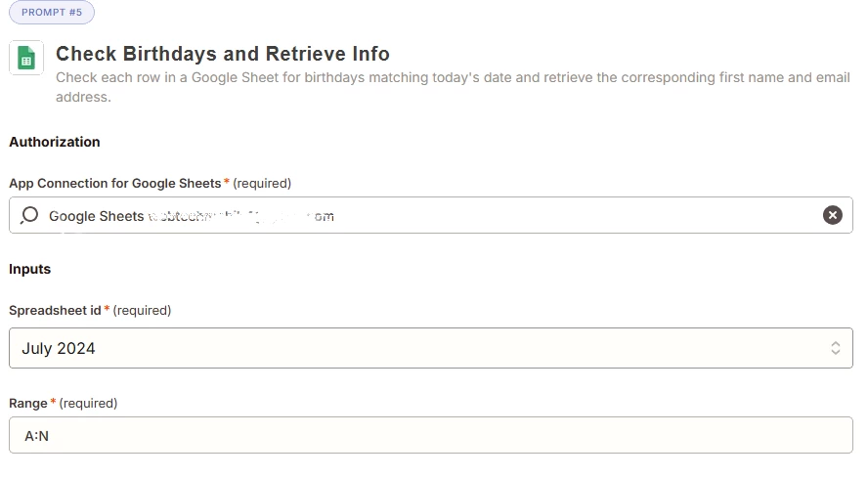
Task: Open the Spreadsheet id dropdown showing July 2024
Action: (431, 348)
